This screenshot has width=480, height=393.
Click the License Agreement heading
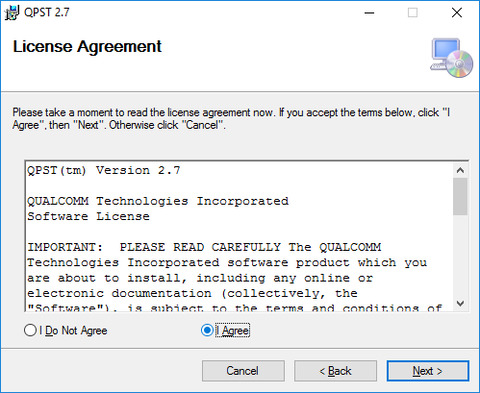pyautogui.click(x=87, y=47)
